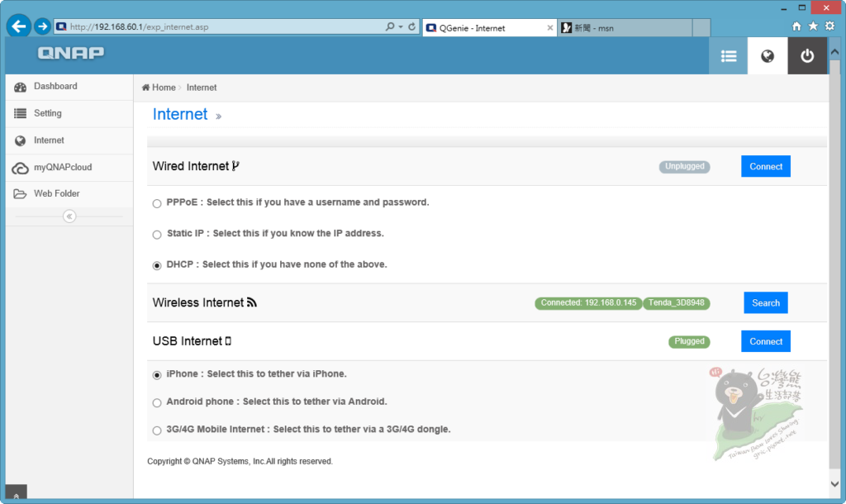Open the address bar dropdown arrow
The width and height of the screenshot is (846, 504).
coord(401,26)
